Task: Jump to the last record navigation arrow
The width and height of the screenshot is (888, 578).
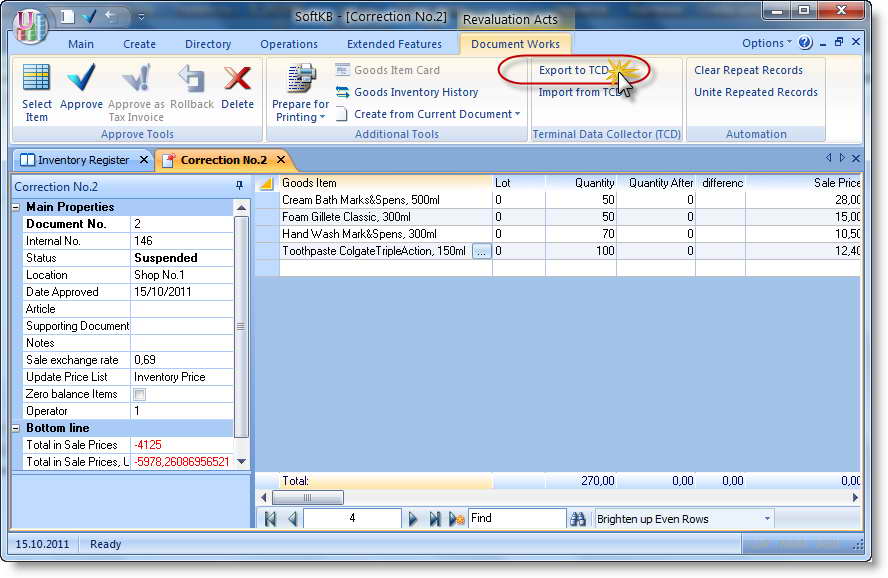Action: coord(435,519)
